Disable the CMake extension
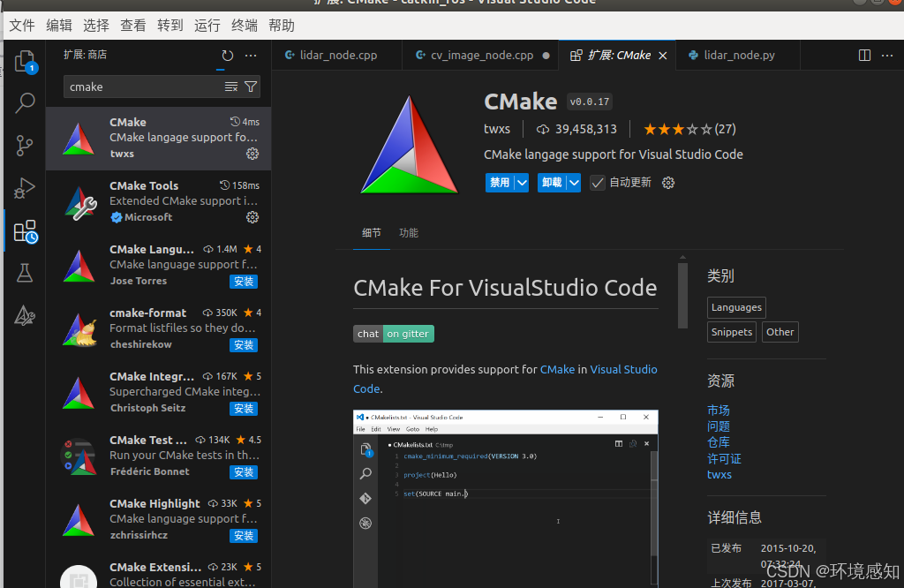This screenshot has width=904, height=588. (x=500, y=183)
